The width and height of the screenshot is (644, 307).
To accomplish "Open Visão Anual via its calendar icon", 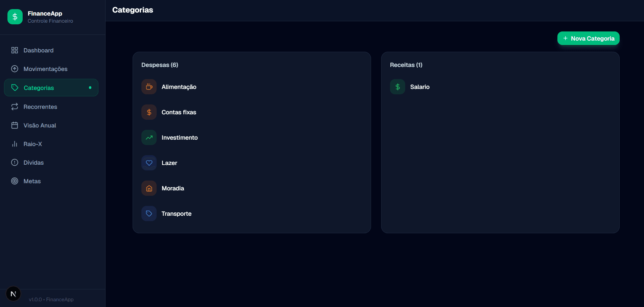I will (x=15, y=125).
